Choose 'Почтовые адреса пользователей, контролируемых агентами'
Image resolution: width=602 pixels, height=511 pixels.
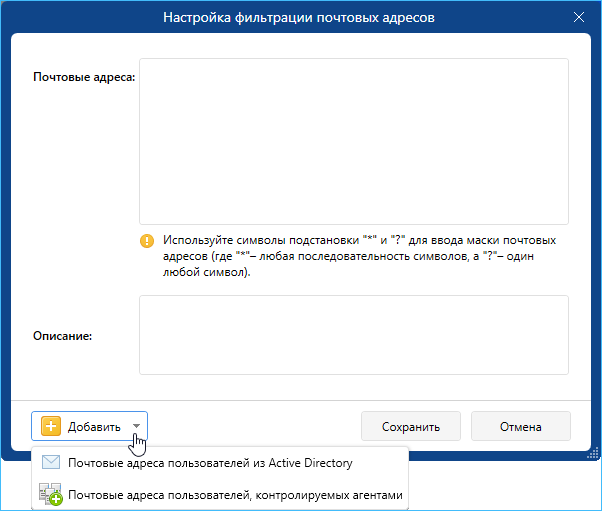pyautogui.click(x=235, y=494)
